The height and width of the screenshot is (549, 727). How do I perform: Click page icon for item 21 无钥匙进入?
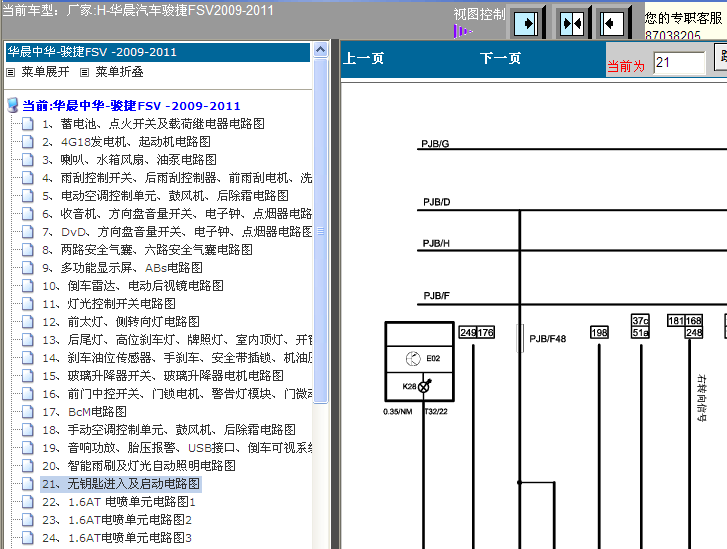(x=28, y=484)
